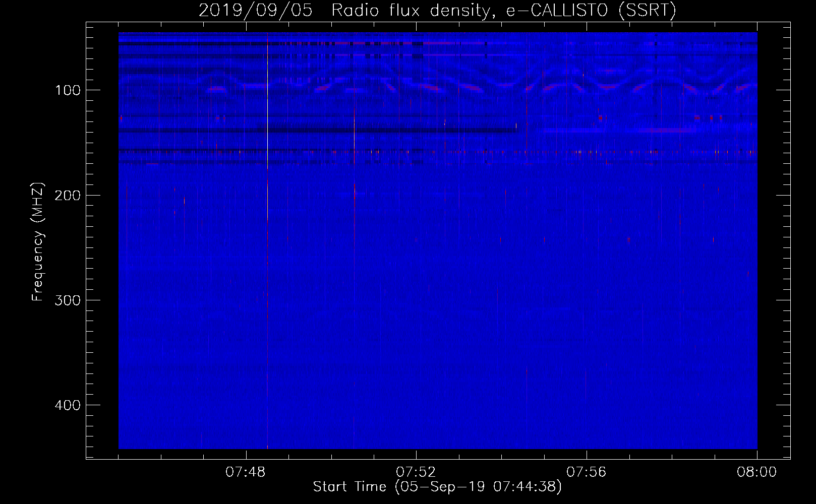Click the 300 frequency tick label
816x504 pixels.
tap(68, 300)
